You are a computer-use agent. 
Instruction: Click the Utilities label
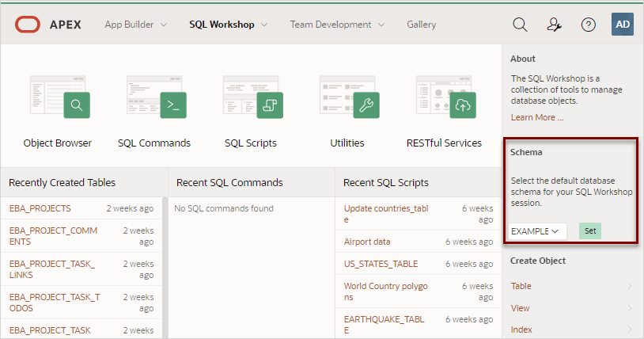(x=347, y=143)
